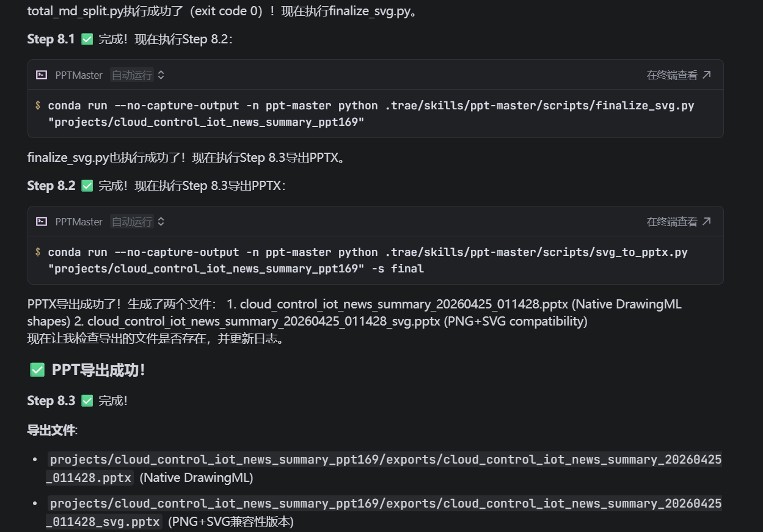This screenshot has width=763, height=532.
Task: Click the green checkmark before PPT导出成功
Action: (37, 370)
